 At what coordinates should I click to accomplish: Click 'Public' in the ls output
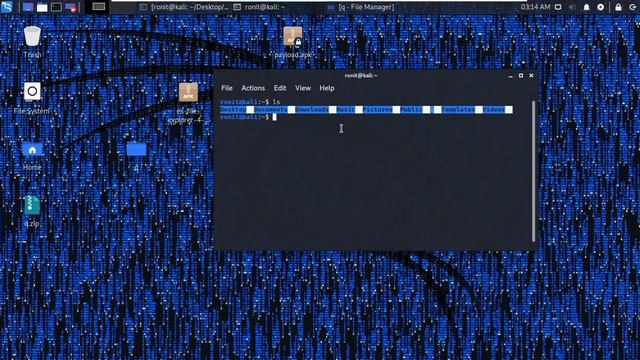point(411,109)
